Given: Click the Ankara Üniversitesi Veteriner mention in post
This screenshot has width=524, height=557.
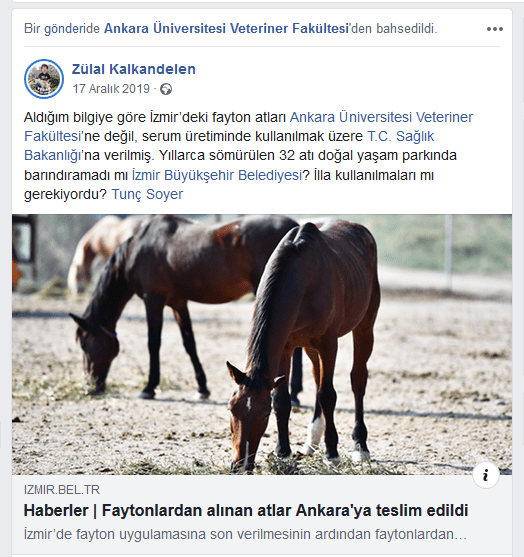Looking at the screenshot, I should pyautogui.click(x=381, y=117).
